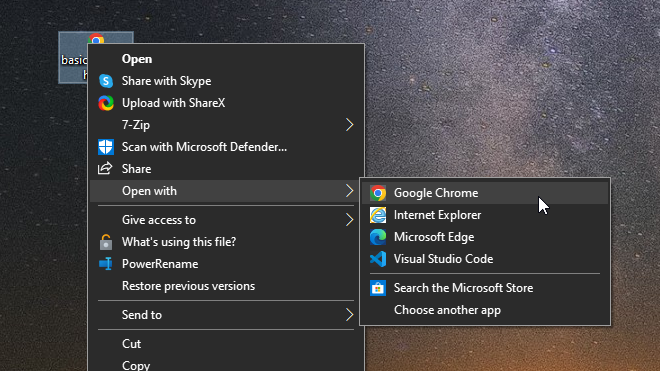The height and width of the screenshot is (371, 660).
Task: Expand the Send to submenu arrow
Action: tap(349, 315)
